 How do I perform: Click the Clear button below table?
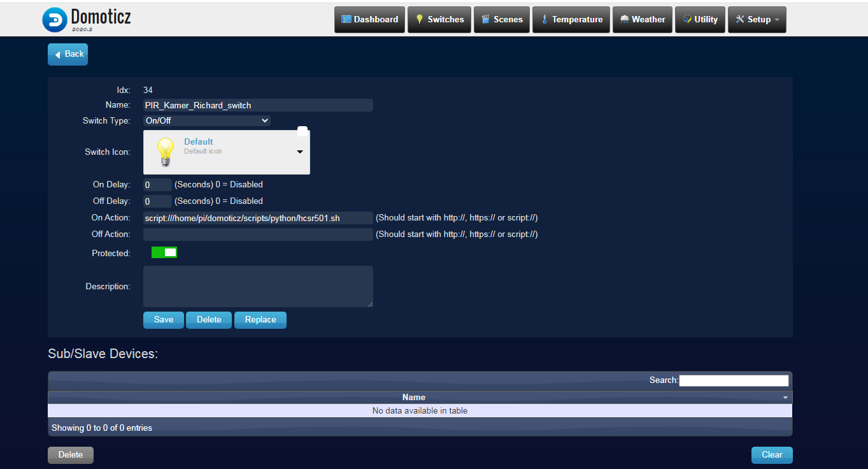click(x=772, y=455)
